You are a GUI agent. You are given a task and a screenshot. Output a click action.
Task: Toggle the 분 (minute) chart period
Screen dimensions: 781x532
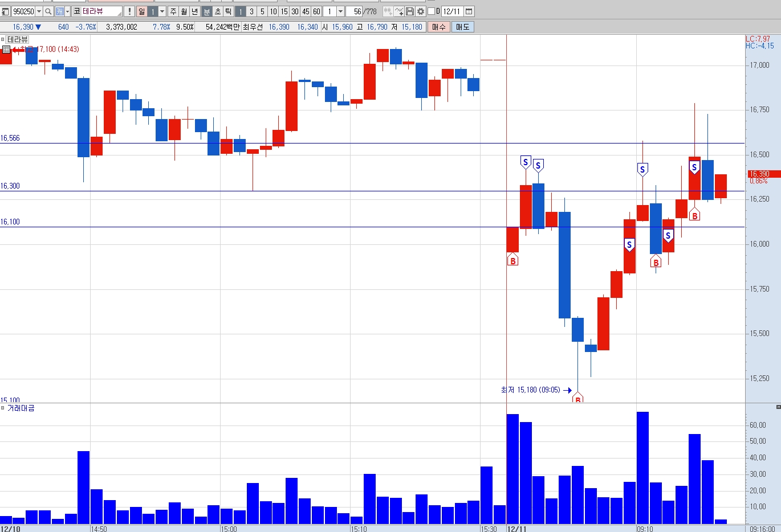coord(207,11)
